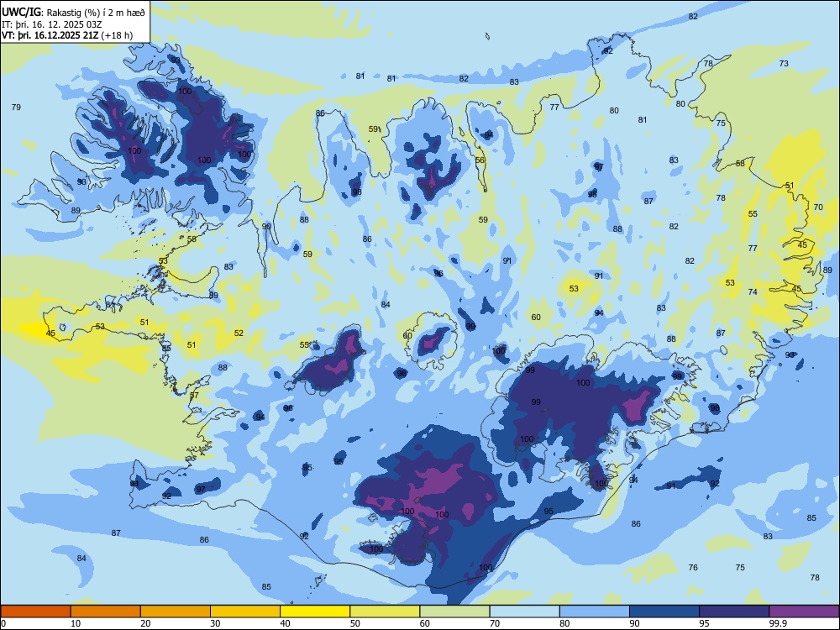840x630 pixels.
Task: Click the '99.9' legend tick label
Action: point(778,623)
